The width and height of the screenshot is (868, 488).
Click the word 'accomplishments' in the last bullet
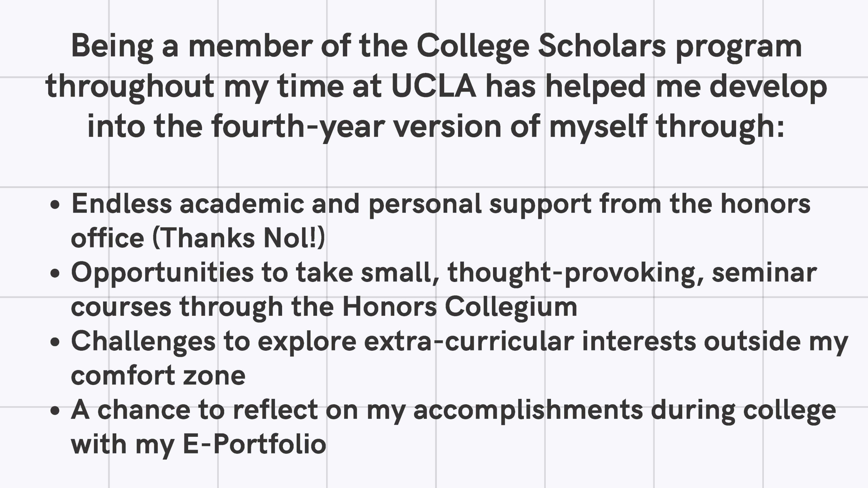pos(528,411)
